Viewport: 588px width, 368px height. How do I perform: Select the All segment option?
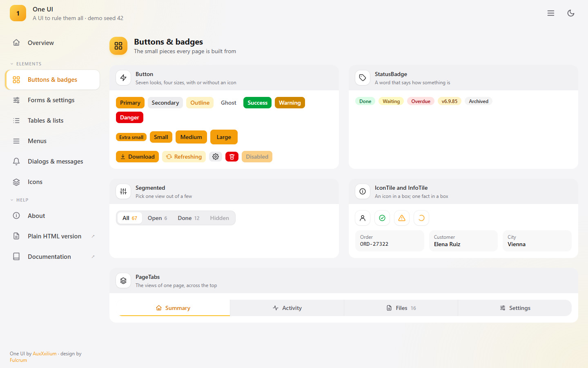(130, 218)
